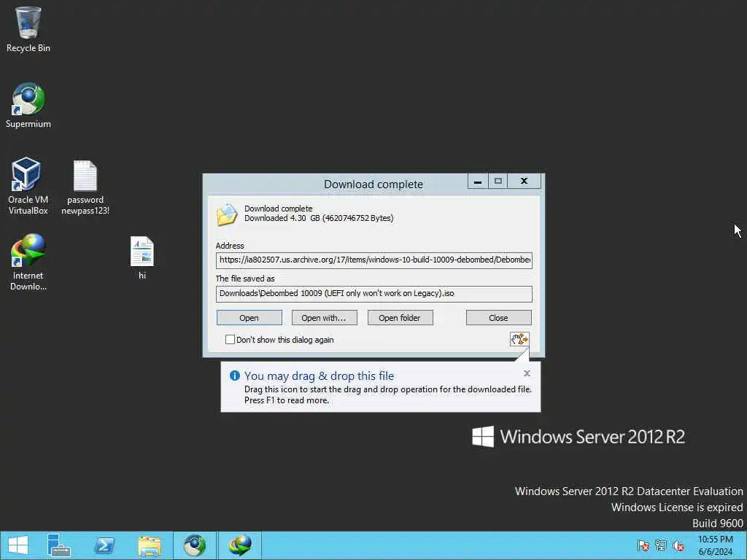The width and height of the screenshot is (747, 560).
Task: Click the Action Center flag tray icon
Action: click(643, 545)
